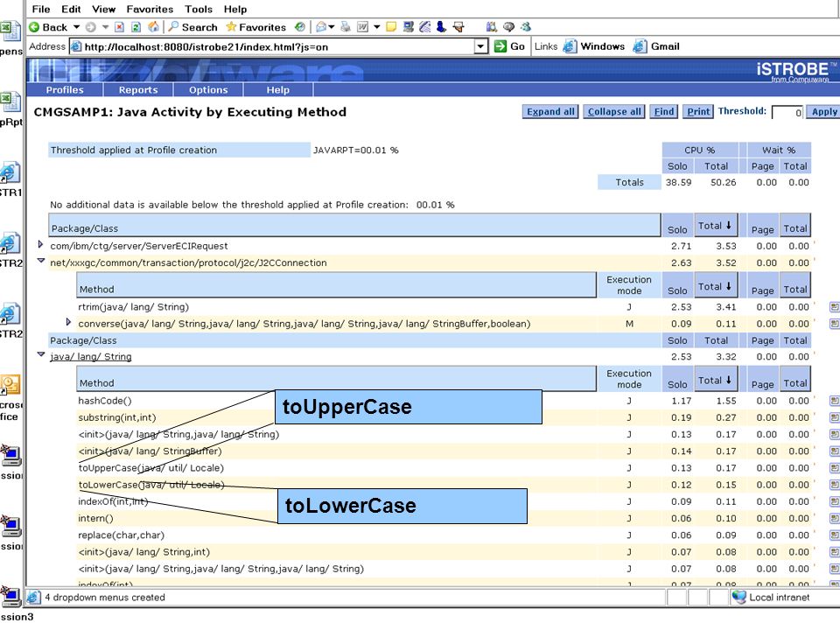Open the browser View menu
This screenshot has height=630, width=840.
(103, 9)
